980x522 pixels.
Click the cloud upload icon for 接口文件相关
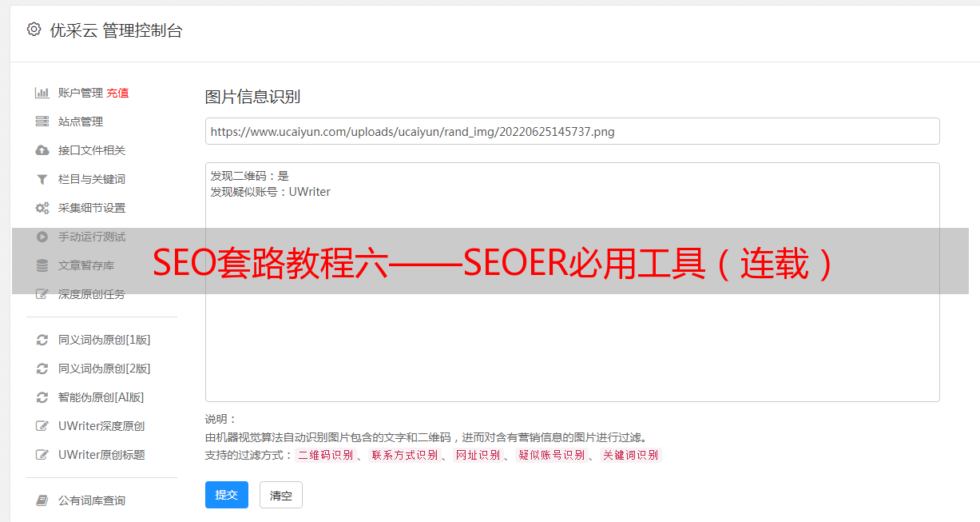(42, 150)
